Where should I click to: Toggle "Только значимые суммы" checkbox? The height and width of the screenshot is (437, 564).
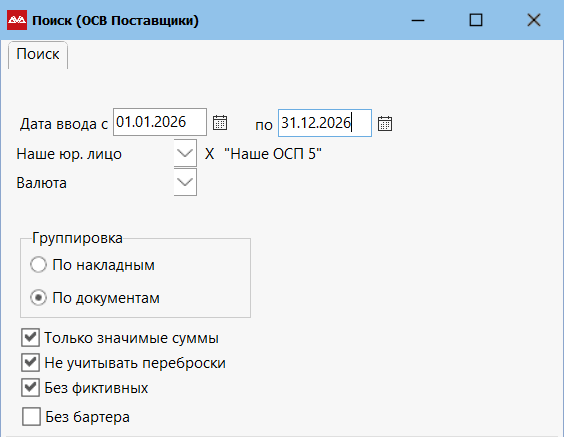[x=30, y=337]
